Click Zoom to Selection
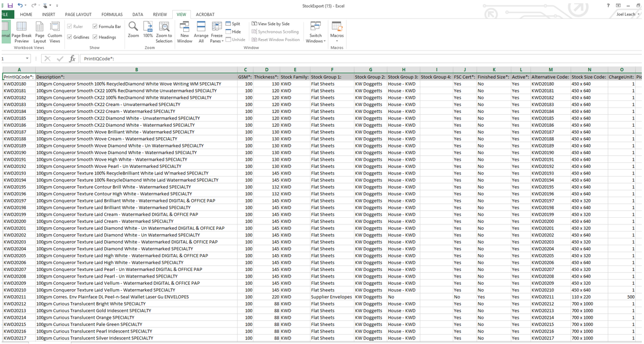The image size is (644, 344). pyautogui.click(x=164, y=32)
